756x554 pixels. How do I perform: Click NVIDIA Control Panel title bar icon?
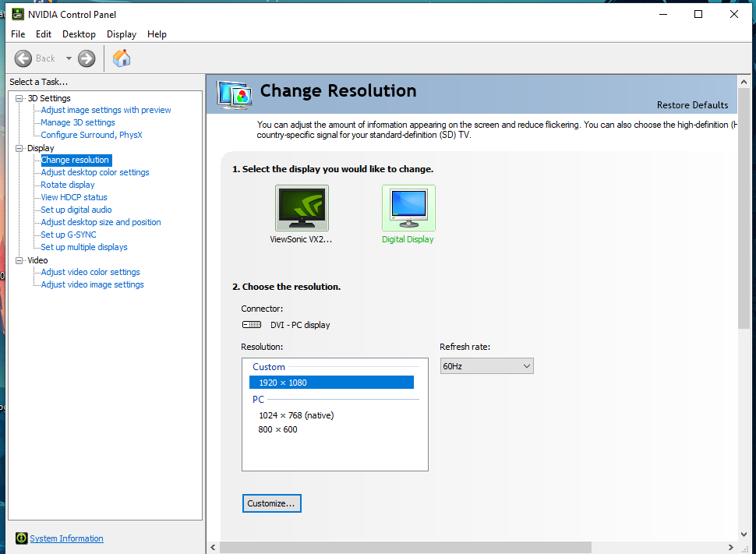tap(18, 14)
